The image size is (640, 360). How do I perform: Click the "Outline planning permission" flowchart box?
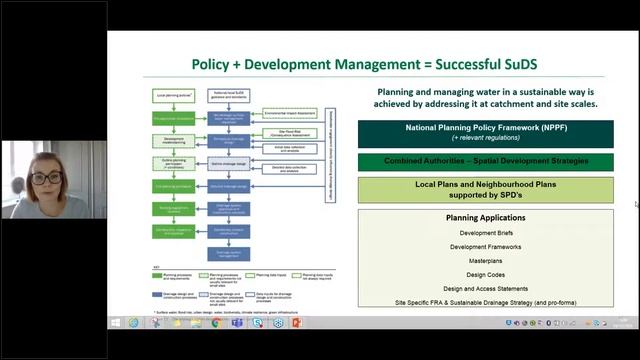pos(173,164)
